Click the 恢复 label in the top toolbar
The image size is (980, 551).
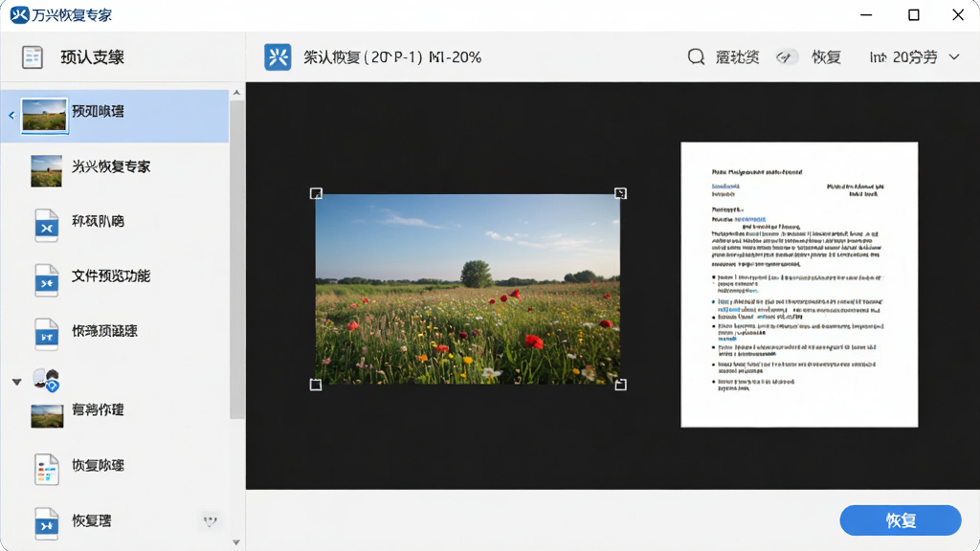coord(826,57)
